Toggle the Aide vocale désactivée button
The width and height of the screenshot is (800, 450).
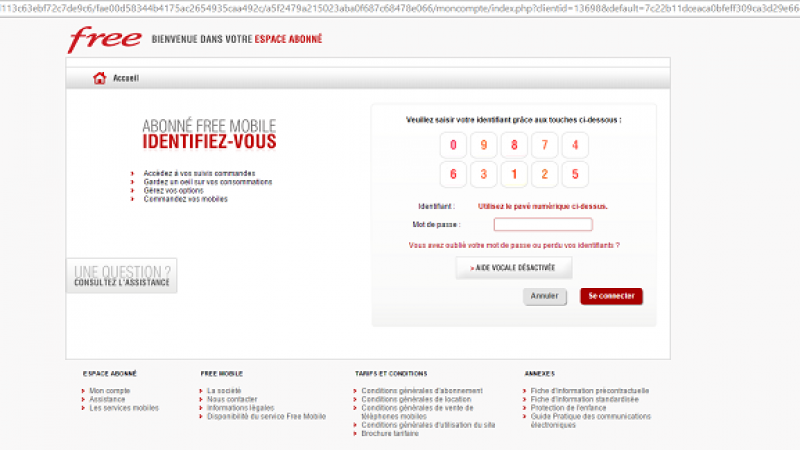click(514, 268)
